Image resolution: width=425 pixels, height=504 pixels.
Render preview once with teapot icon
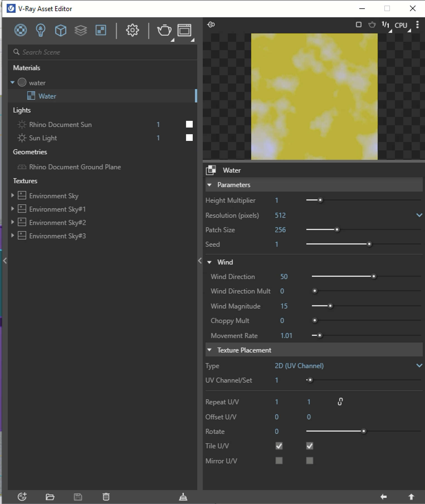[372, 25]
